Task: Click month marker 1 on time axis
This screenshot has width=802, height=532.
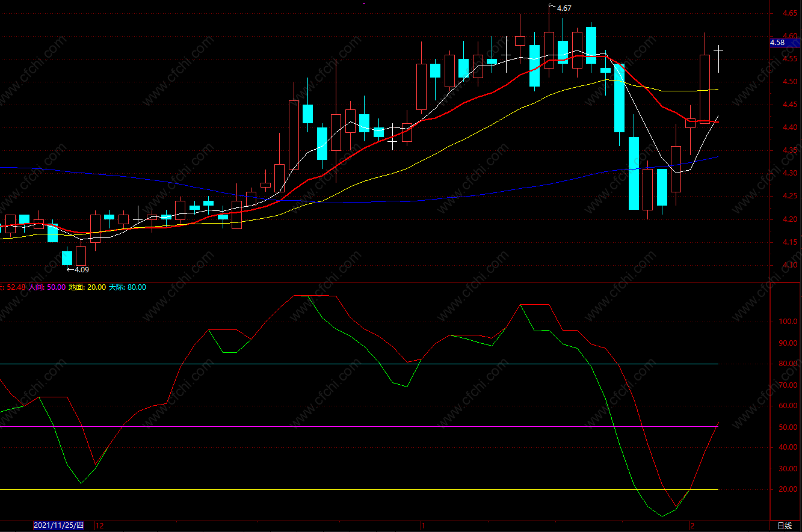Action: 424,526
